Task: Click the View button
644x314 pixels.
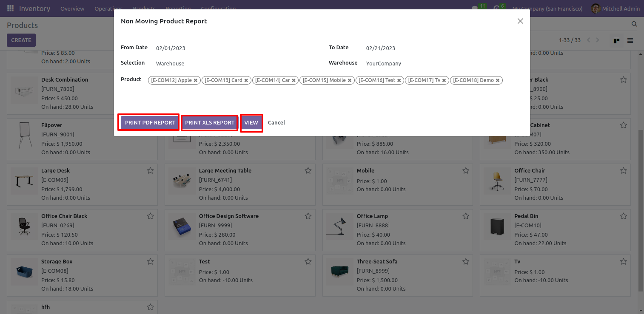Action: pyautogui.click(x=251, y=122)
